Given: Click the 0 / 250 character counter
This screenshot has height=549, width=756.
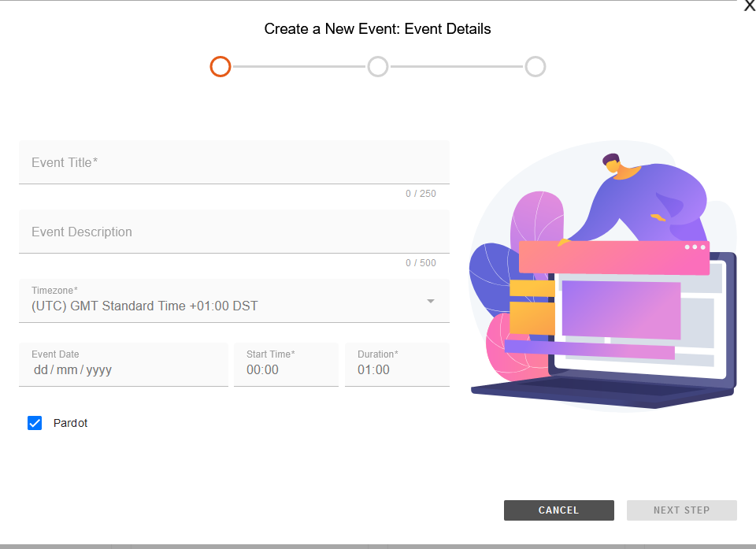Looking at the screenshot, I should tap(421, 194).
